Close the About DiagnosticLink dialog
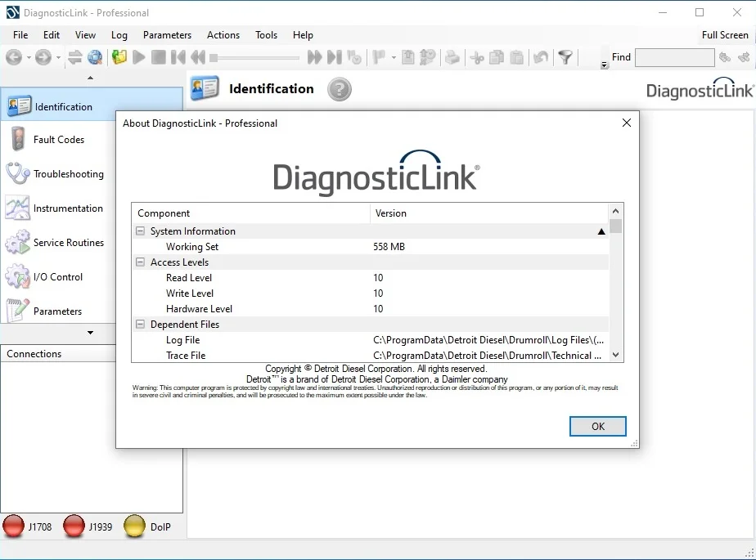756x560 pixels. (x=626, y=123)
